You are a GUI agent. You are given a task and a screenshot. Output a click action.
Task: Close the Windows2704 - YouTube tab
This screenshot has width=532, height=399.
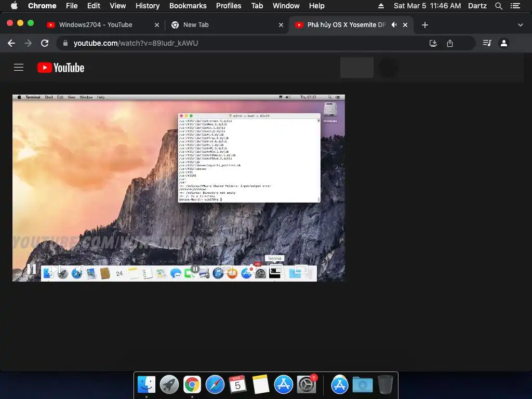pos(157,25)
